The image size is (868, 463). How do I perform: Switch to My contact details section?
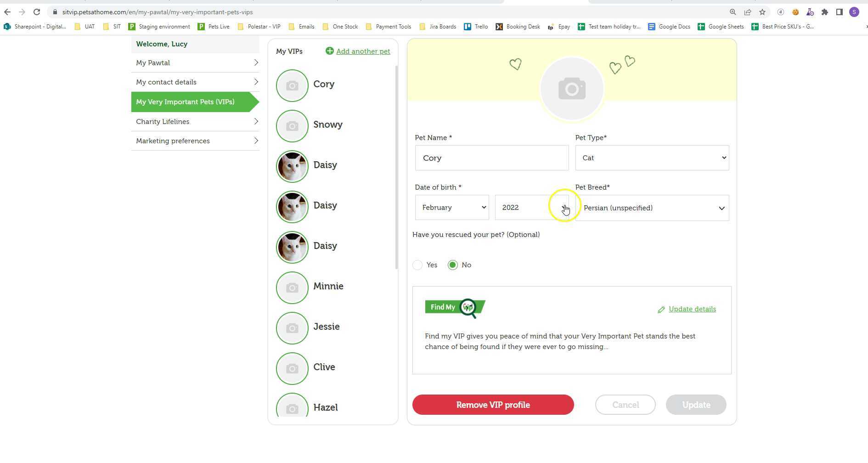click(195, 82)
